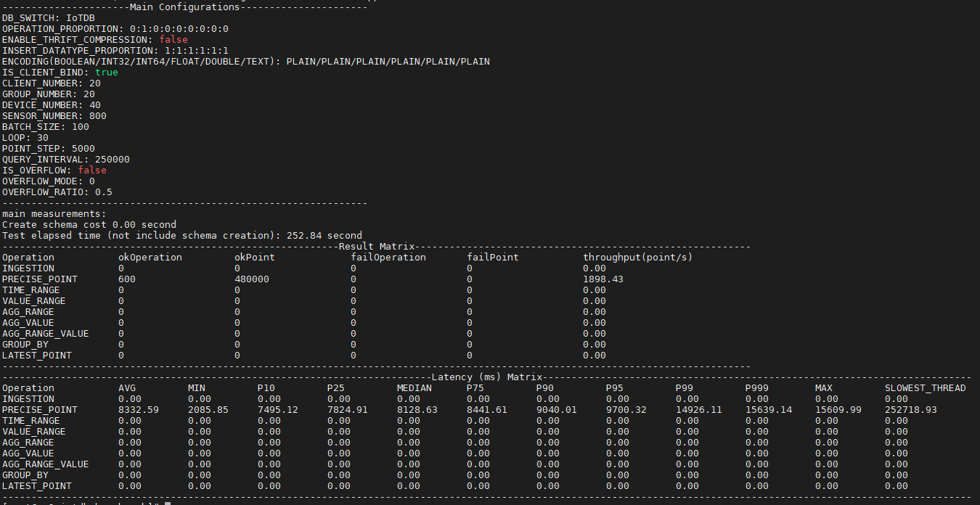The width and height of the screenshot is (980, 505).
Task: Click the 'Latency (ms) Matrix' heading
Action: click(487, 377)
